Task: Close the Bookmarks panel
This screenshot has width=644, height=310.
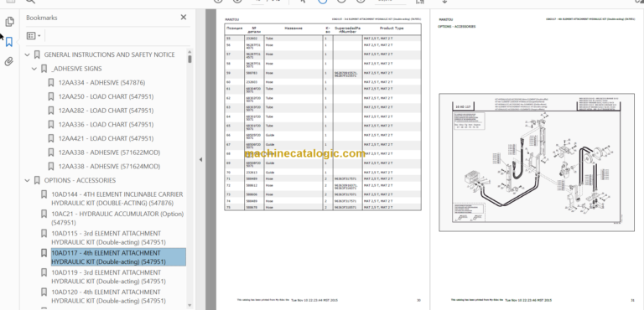Action: click(183, 18)
